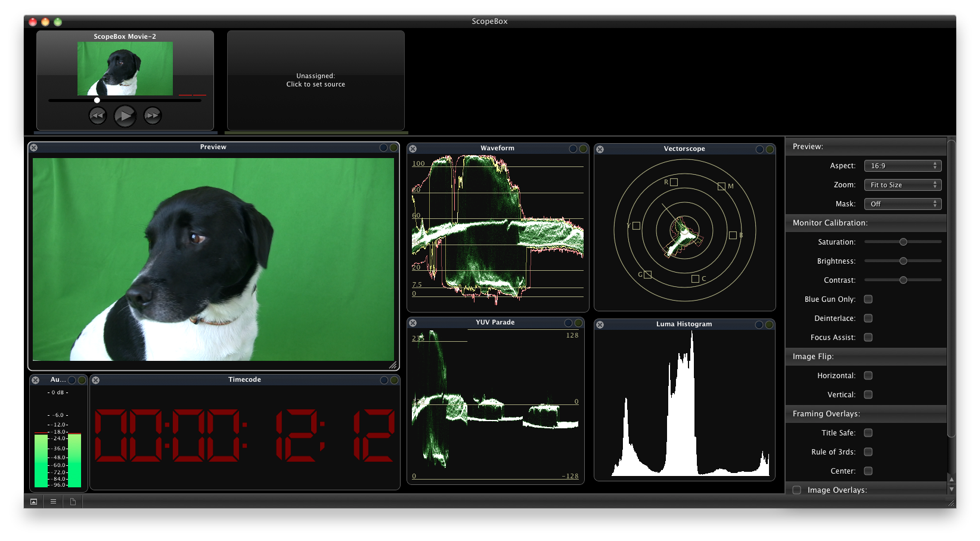980x541 pixels.
Task: Open the Aspect dropdown showing 16:9
Action: pyautogui.click(x=903, y=166)
